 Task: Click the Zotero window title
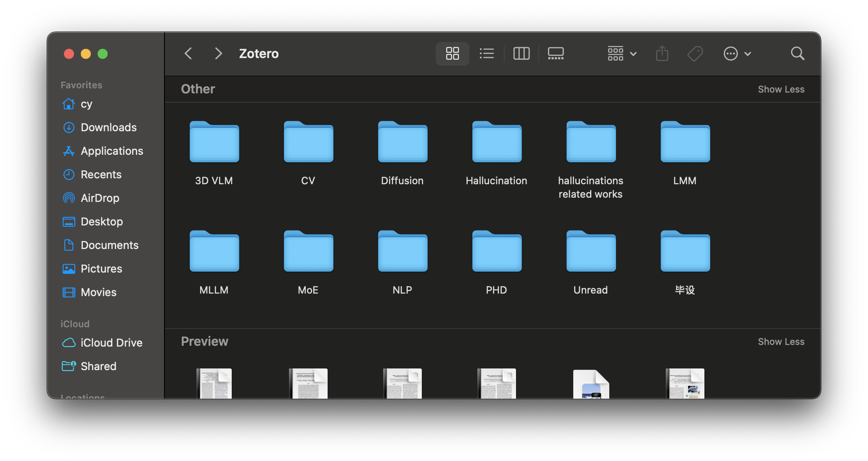[259, 54]
